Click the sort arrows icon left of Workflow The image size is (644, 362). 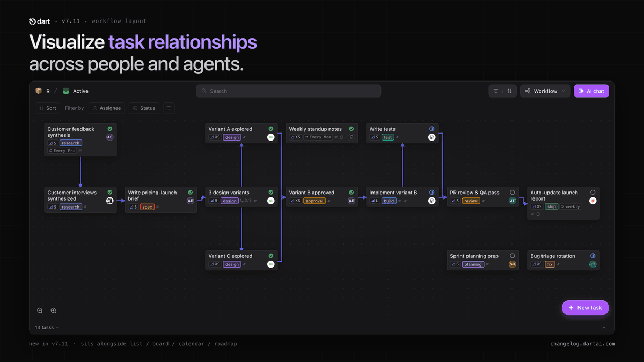point(509,91)
